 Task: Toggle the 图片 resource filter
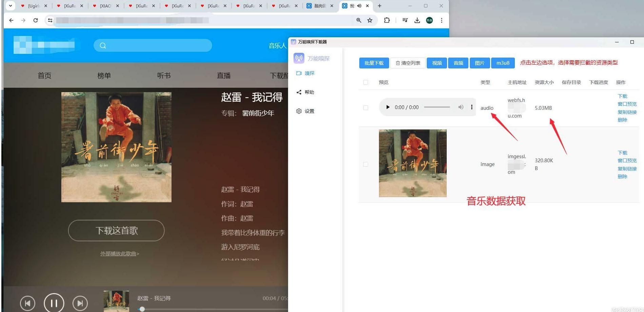(x=480, y=63)
